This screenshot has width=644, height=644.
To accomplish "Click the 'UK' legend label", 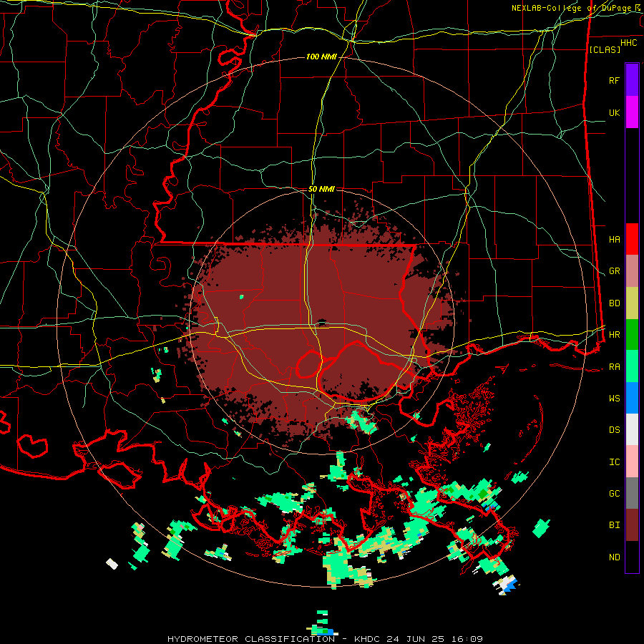I will point(614,113).
